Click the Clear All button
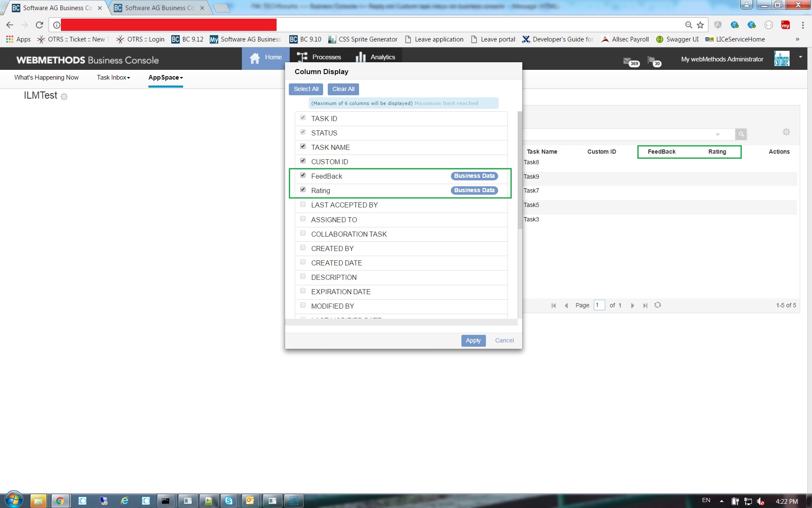The height and width of the screenshot is (508, 812). [x=343, y=89]
